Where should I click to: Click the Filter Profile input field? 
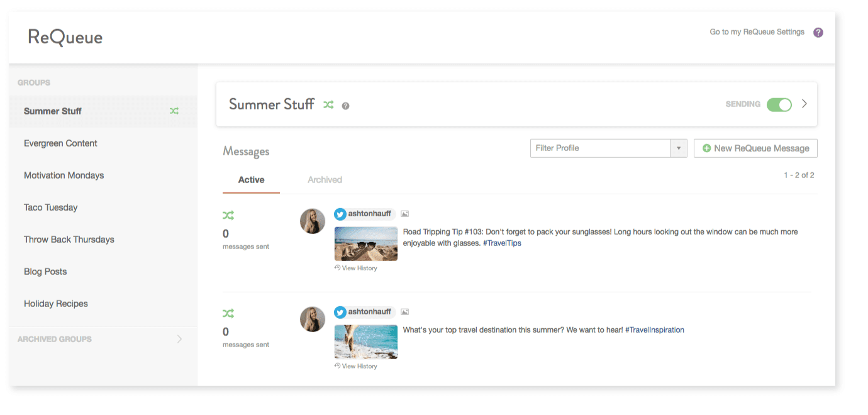click(600, 148)
